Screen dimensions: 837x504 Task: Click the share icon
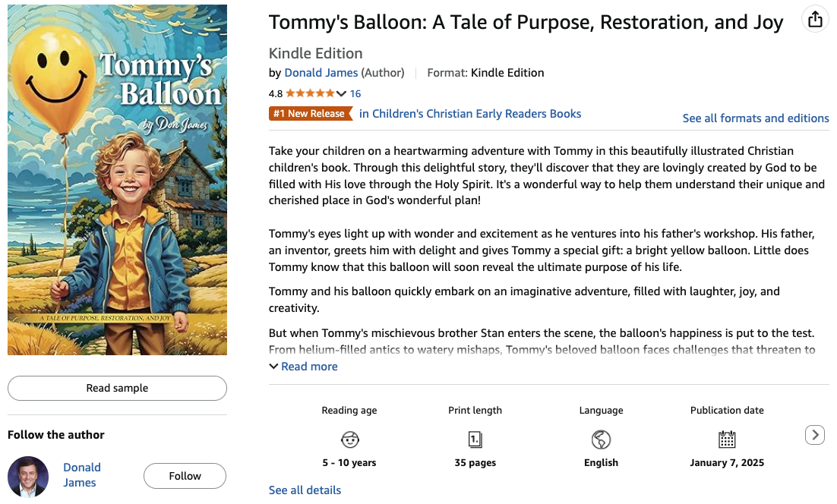tap(815, 20)
